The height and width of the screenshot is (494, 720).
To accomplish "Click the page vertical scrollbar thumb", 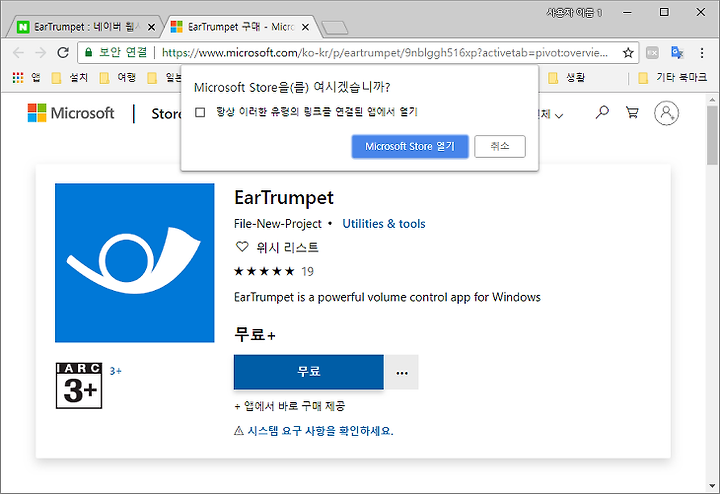I will click(x=712, y=135).
